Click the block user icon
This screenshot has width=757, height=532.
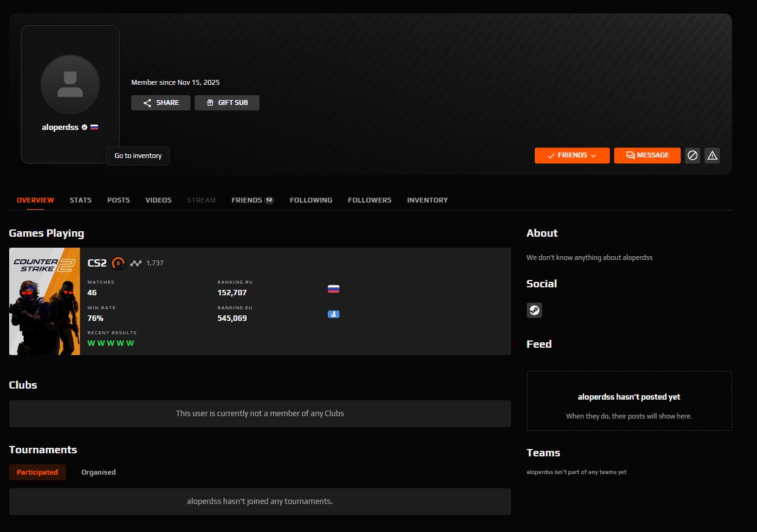pyautogui.click(x=692, y=156)
